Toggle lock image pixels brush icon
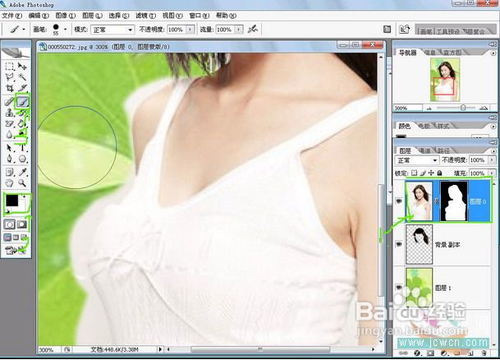500x360 pixels. (423, 173)
